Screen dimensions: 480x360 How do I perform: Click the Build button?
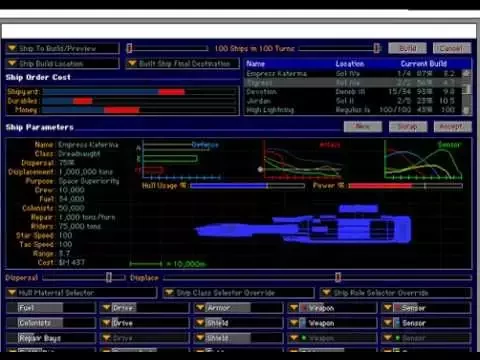(x=407, y=48)
